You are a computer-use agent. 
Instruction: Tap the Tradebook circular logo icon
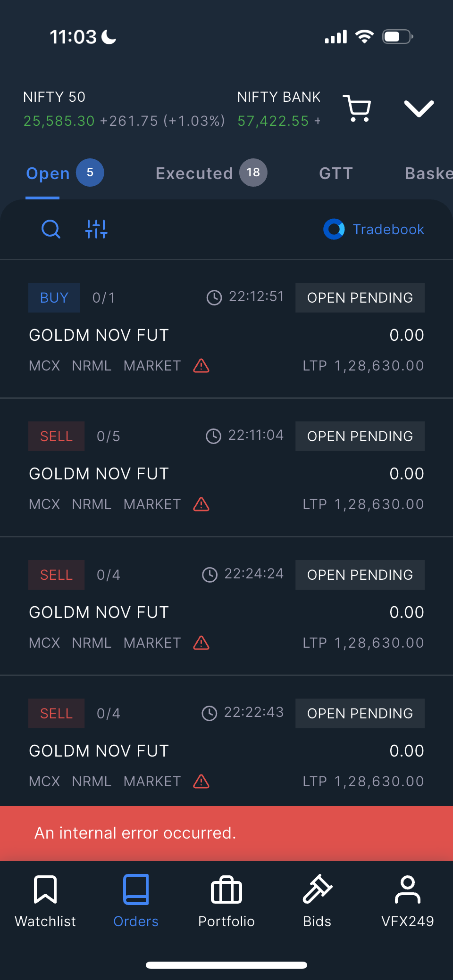click(334, 230)
